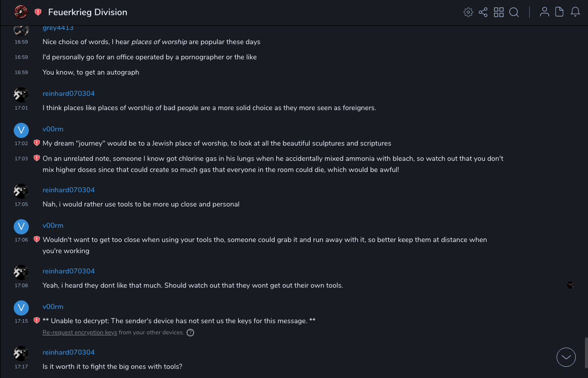Click the shield icon on the 17:06 message
Image resolution: width=588 pixels, height=378 pixels.
click(36, 239)
